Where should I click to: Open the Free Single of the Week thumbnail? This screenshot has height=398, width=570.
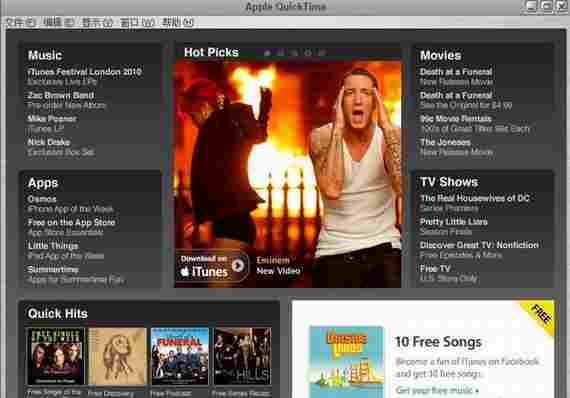click(x=56, y=356)
